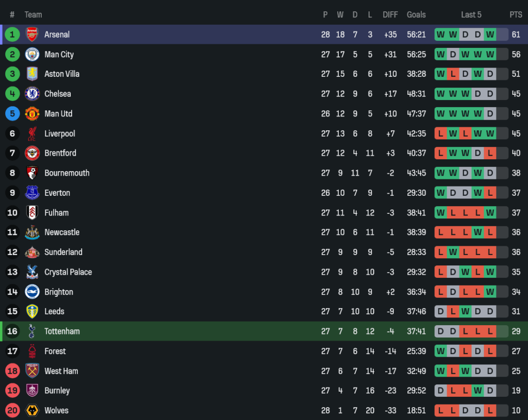The height and width of the screenshot is (420, 528).
Task: Click the Brighton club crest
Action: [32, 292]
